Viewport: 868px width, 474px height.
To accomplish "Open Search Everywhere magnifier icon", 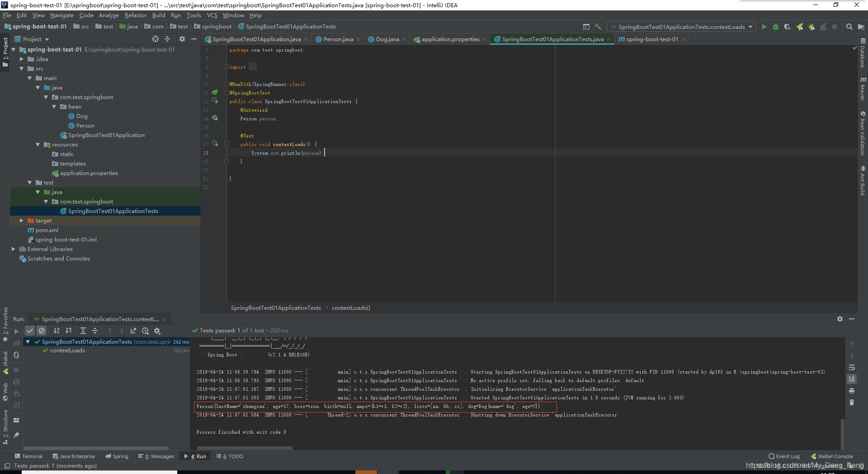I will pyautogui.click(x=849, y=27).
